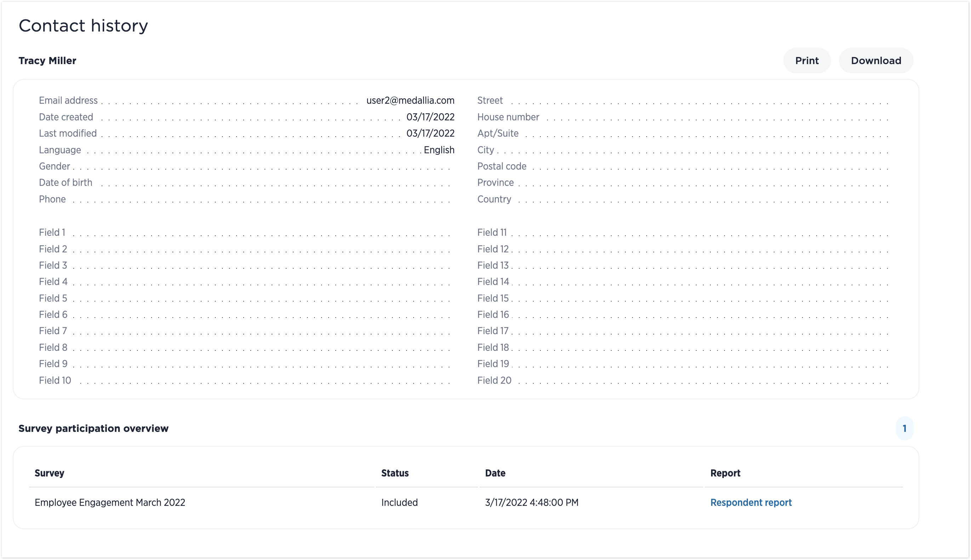Click the Field 20 label
The image size is (971, 560).
coord(494,381)
